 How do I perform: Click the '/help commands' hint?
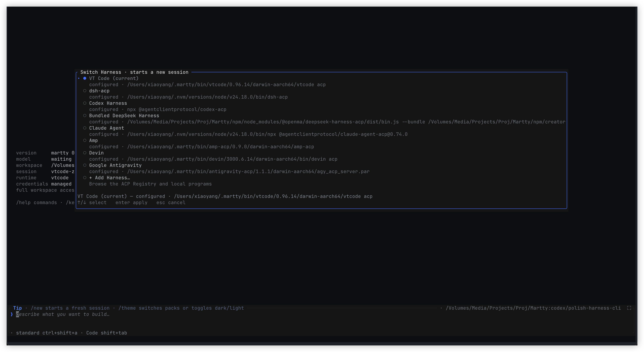click(37, 203)
